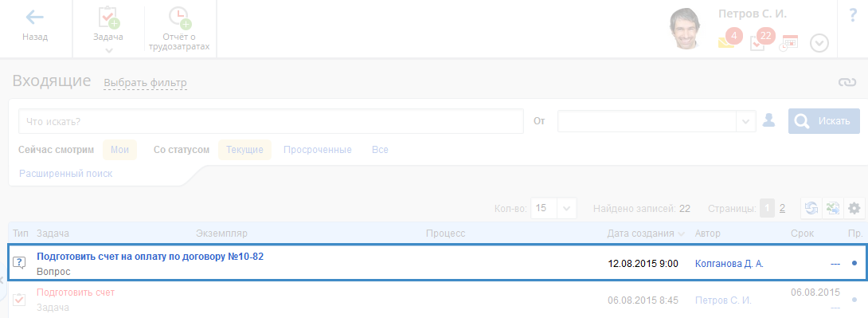Viewport: 868px width, 318px height.
Task: Open table settings gear icon
Action: 854,208
